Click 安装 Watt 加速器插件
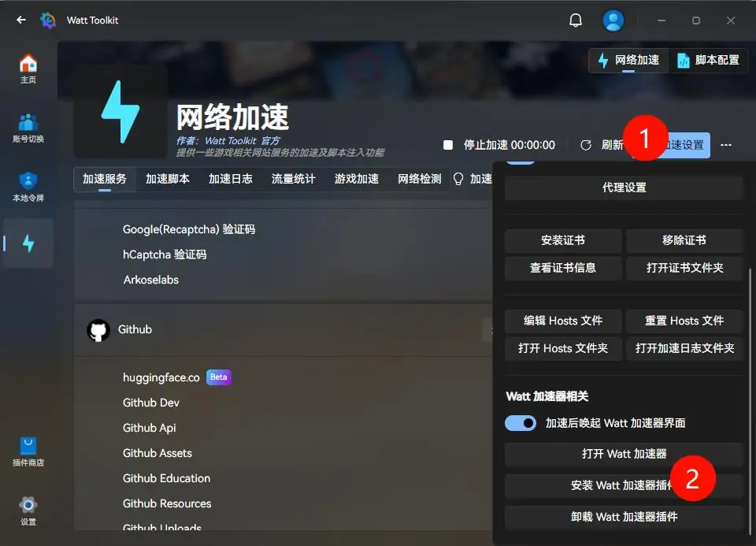The height and width of the screenshot is (546, 756). (x=623, y=487)
